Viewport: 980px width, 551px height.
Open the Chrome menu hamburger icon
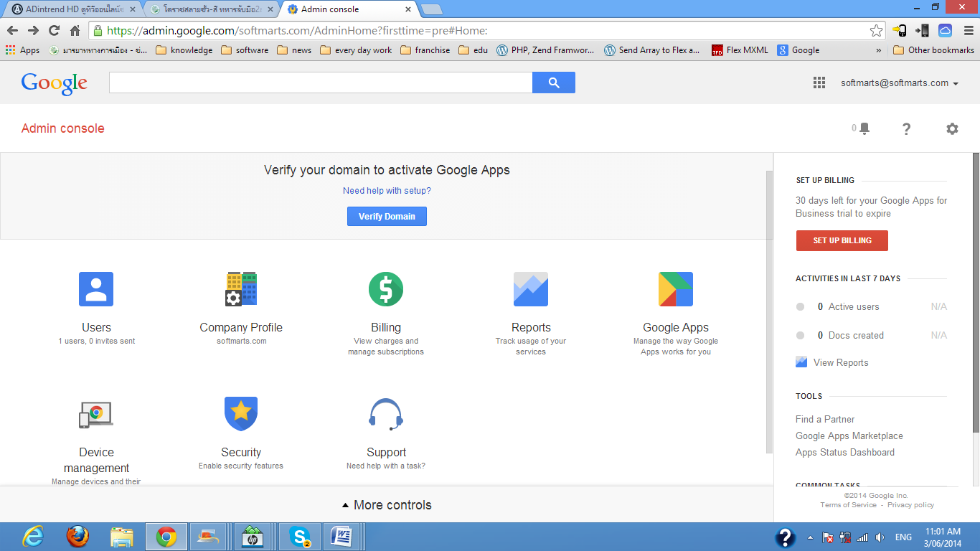[969, 30]
